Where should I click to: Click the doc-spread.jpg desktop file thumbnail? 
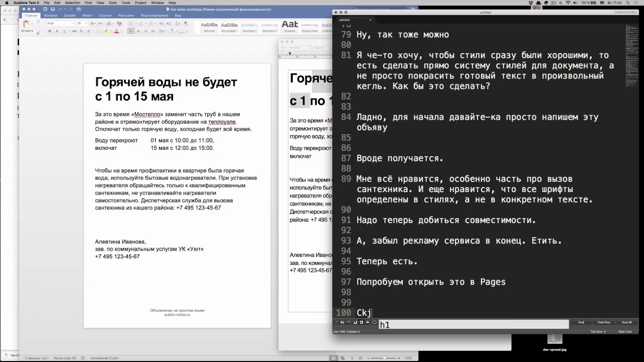pyautogui.click(x=555, y=340)
